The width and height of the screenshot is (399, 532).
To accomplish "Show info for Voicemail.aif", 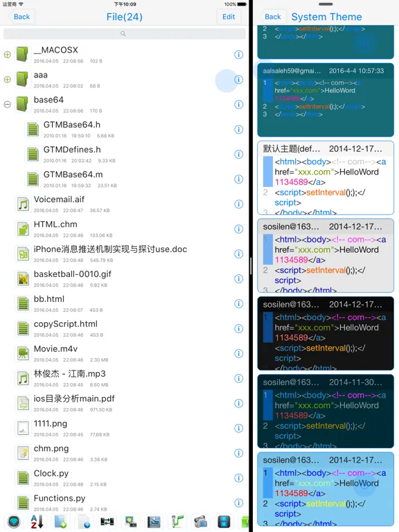I will point(239,204).
